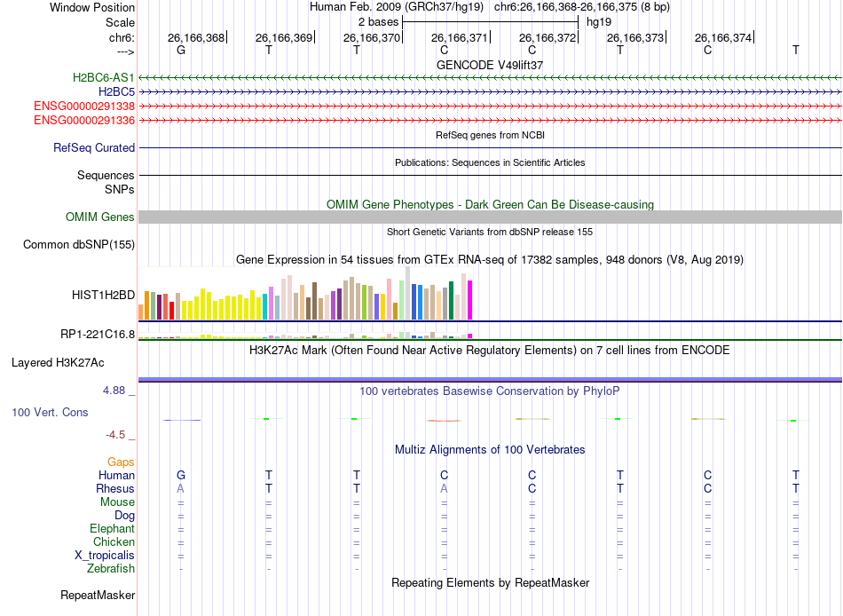Click Repeating Elements by RepeatMasker title
This screenshot has height=616, width=843.
click(x=490, y=582)
